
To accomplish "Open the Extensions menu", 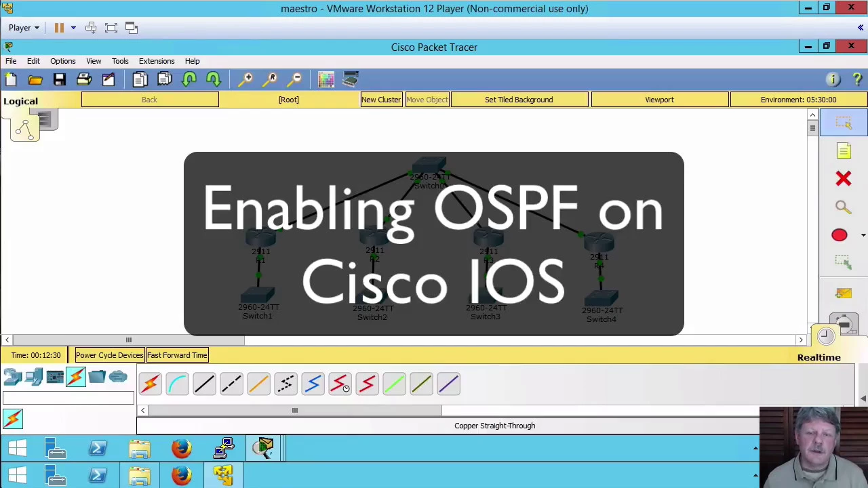I will pos(157,61).
